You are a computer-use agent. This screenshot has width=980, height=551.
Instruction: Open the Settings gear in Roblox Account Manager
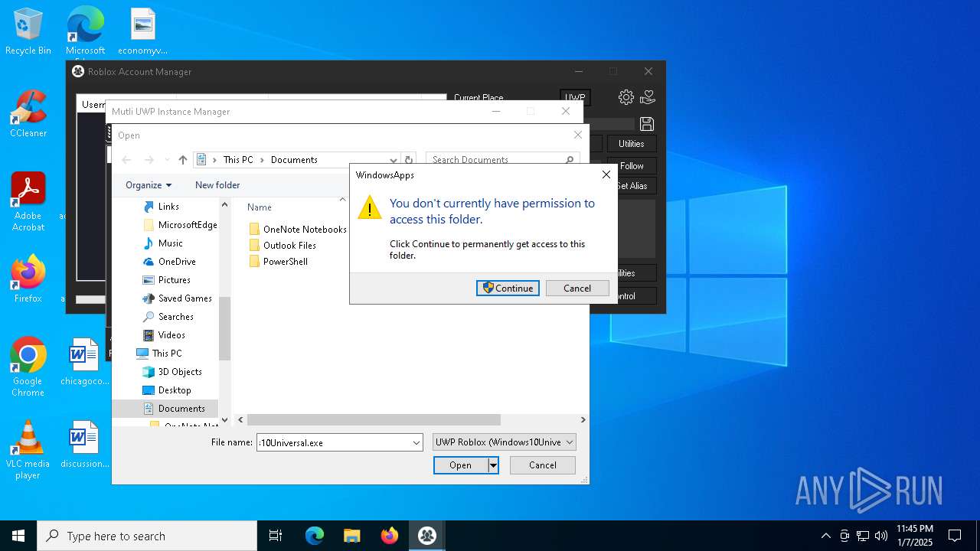(626, 97)
